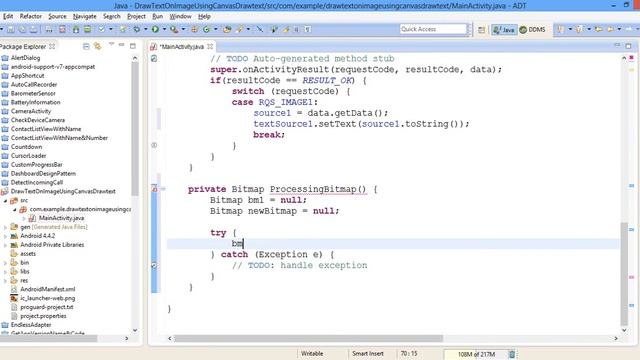640x360 pixels.
Task: Select AndroidManifest.xml file
Action: (x=48, y=289)
